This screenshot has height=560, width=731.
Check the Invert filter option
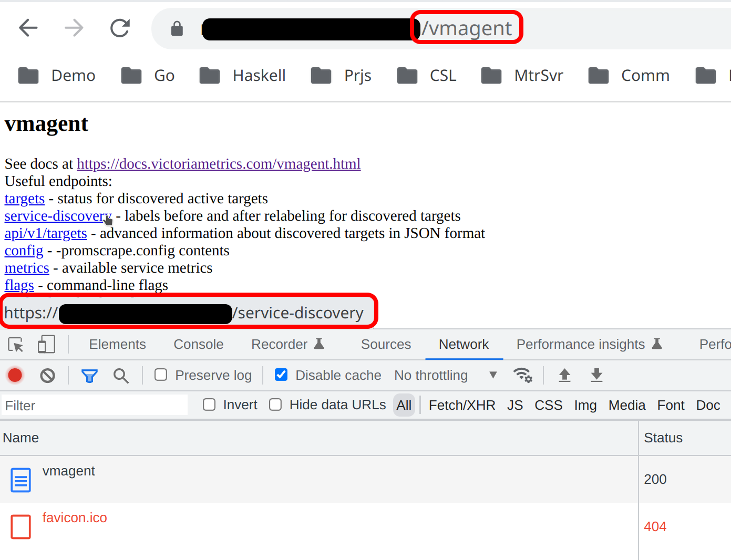pyautogui.click(x=209, y=405)
